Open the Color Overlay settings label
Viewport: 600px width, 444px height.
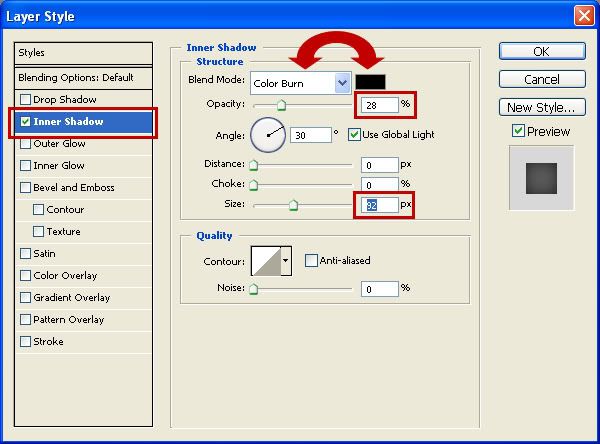coord(65,276)
